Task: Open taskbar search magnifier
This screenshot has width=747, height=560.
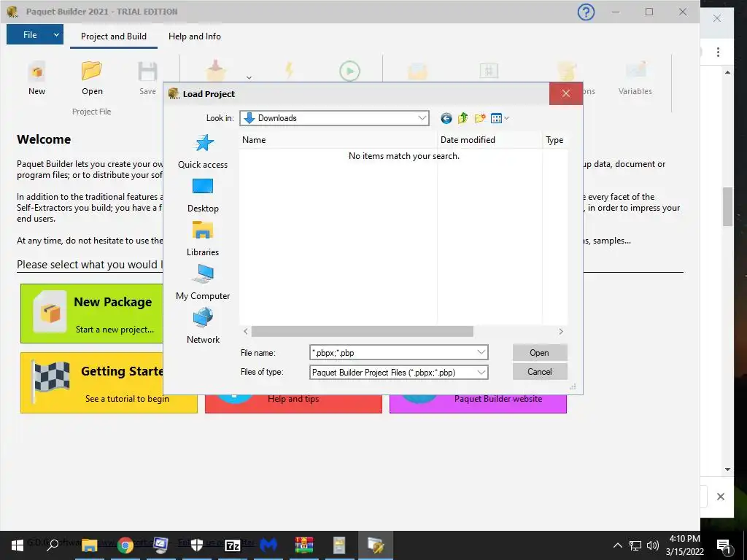Action: pyautogui.click(x=53, y=545)
